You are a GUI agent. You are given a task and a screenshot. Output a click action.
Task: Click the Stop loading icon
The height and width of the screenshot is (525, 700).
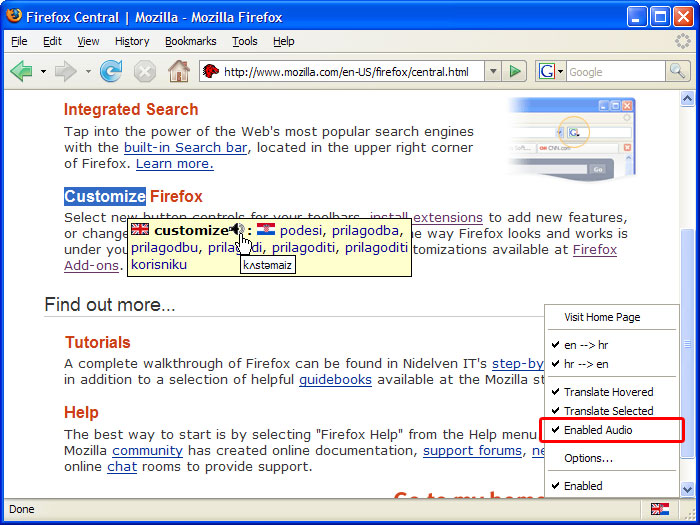pyautogui.click(x=145, y=72)
